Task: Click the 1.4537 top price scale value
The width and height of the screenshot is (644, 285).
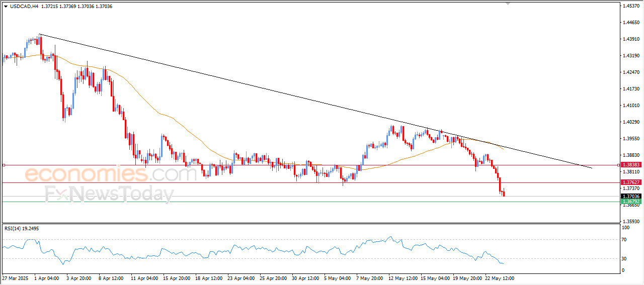Action: tap(630, 6)
